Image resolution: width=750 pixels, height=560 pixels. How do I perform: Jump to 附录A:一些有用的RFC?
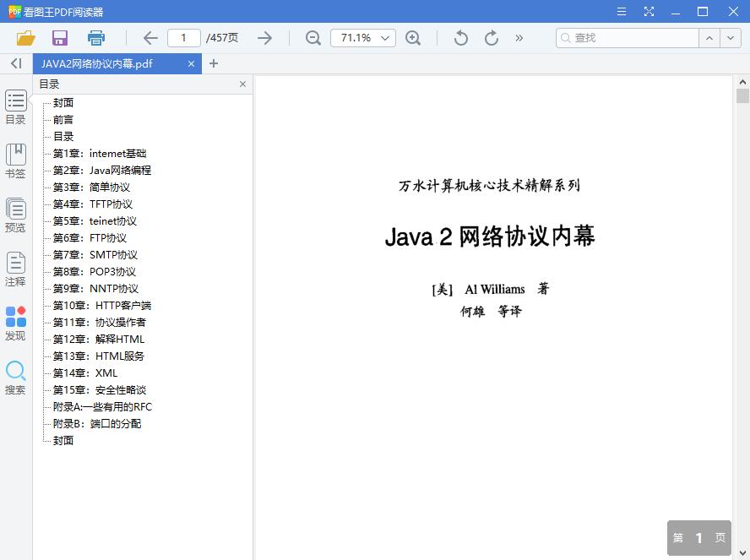(102, 407)
